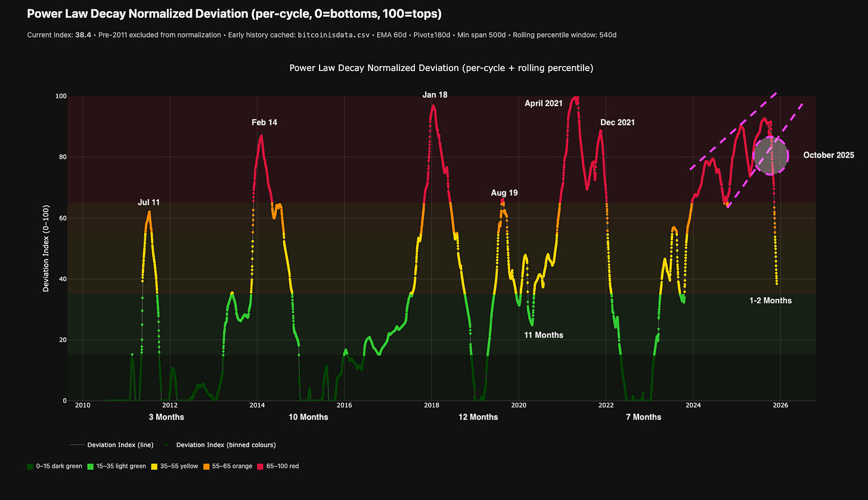
Task: Click the 'Aug 19' peak annotation
Action: tap(504, 193)
